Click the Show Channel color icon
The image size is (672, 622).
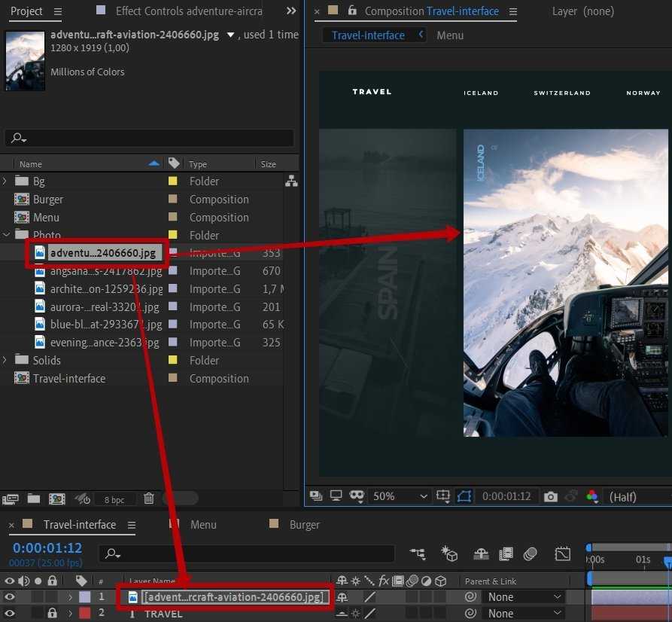(x=592, y=497)
